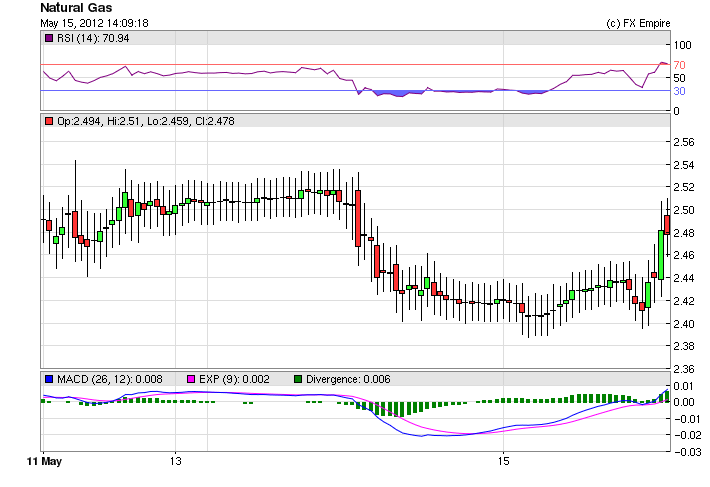Click the '100' RSI axis label
This screenshot has width=710, height=487.
tap(682, 45)
